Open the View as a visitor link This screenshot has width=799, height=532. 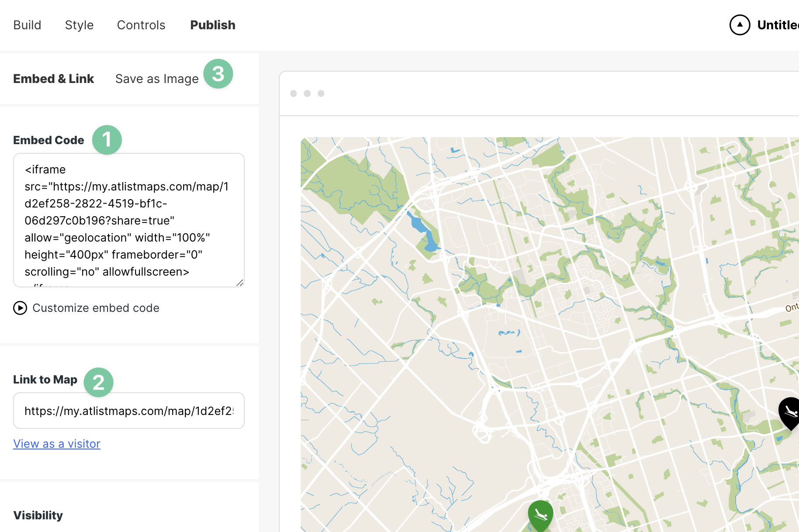pyautogui.click(x=57, y=444)
